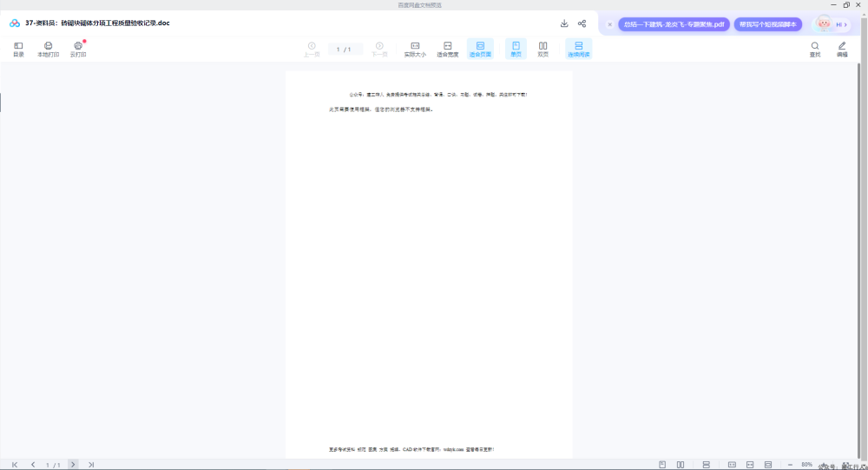The image size is (868, 470).
Task: Click the 80% zoom level value
Action: pyautogui.click(x=806, y=465)
